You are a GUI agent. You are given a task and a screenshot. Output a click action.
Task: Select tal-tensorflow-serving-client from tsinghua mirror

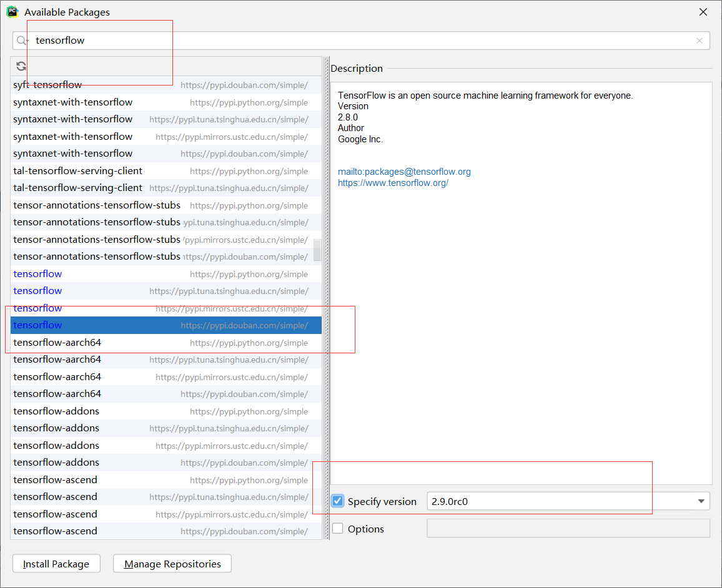(166, 188)
